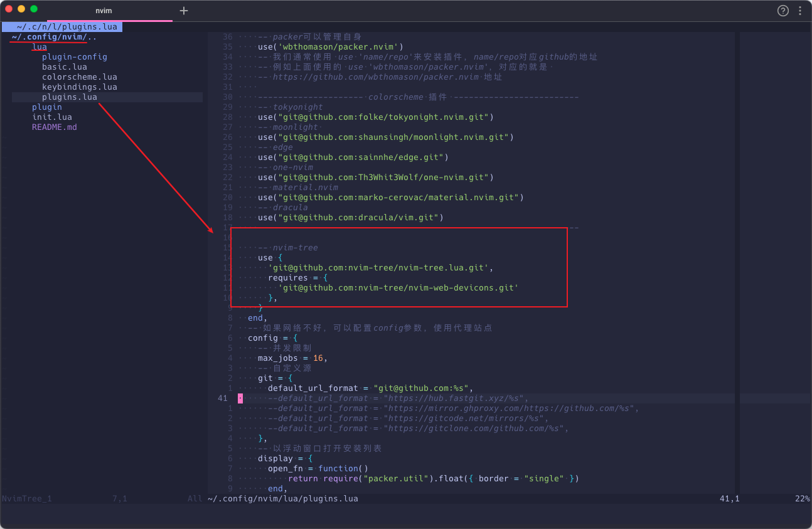Click the gitclone.com commented line
Screen dimensions: 812x529
419,429
